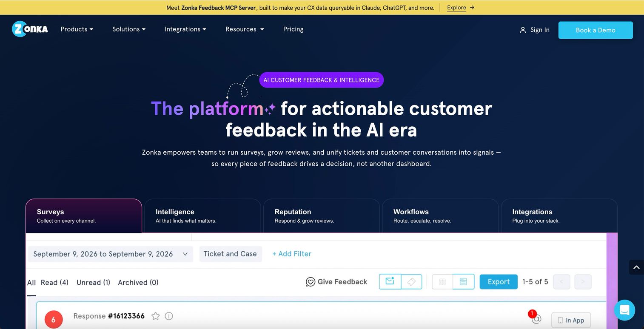
Task: Click the Sign In link
Action: (x=540, y=30)
